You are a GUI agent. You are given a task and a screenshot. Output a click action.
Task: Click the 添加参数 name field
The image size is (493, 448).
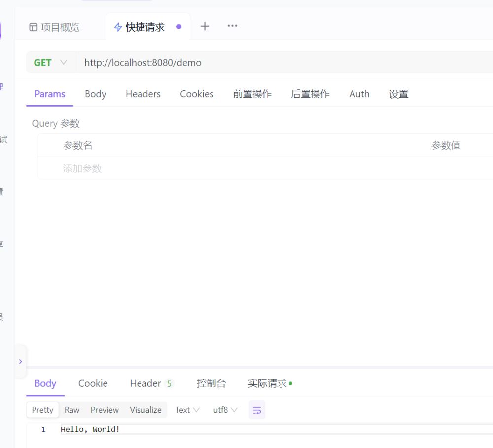point(82,169)
